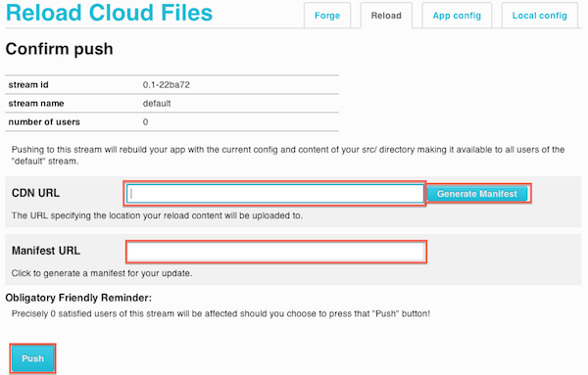This screenshot has width=588, height=375.
Task: Click the 'The URL specifying the location' hint
Action: coord(157,215)
